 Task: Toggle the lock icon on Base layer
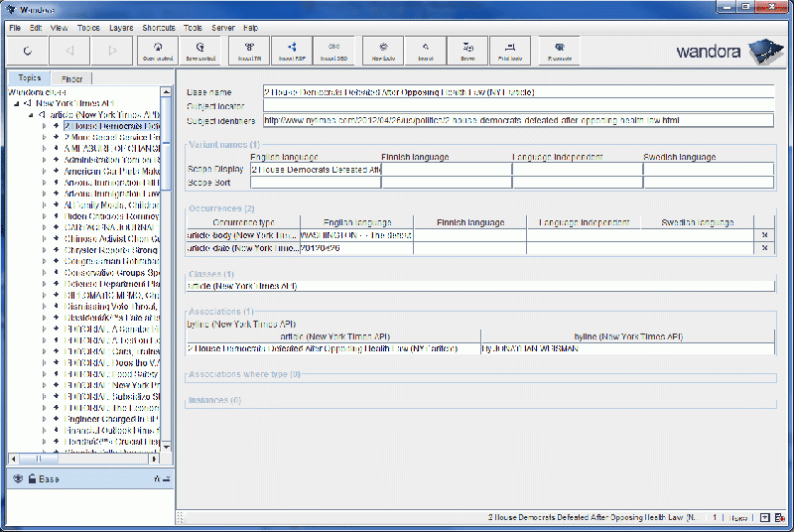[32, 478]
